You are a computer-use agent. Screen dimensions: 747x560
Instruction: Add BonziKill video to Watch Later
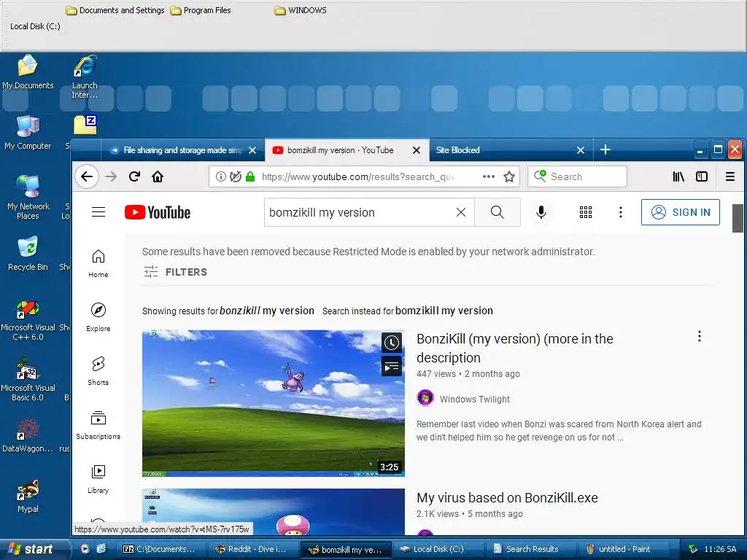tap(392, 343)
